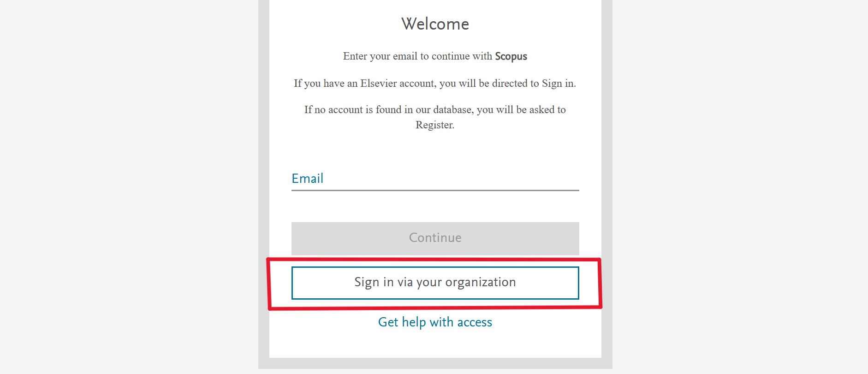The width and height of the screenshot is (868, 374).
Task: Click the word Register in the message
Action: 434,125
